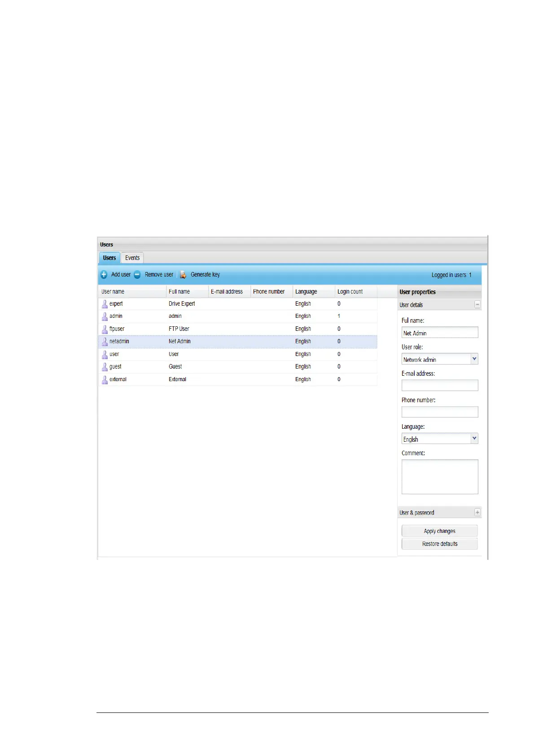Sort by Login count column header
The image size is (534, 756).
point(356,291)
